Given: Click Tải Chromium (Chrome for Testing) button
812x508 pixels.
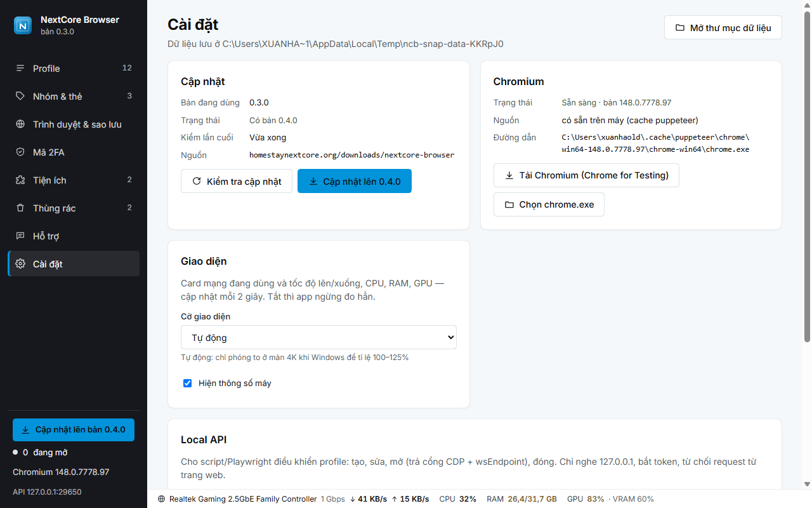Looking at the screenshot, I should tap(586, 175).
